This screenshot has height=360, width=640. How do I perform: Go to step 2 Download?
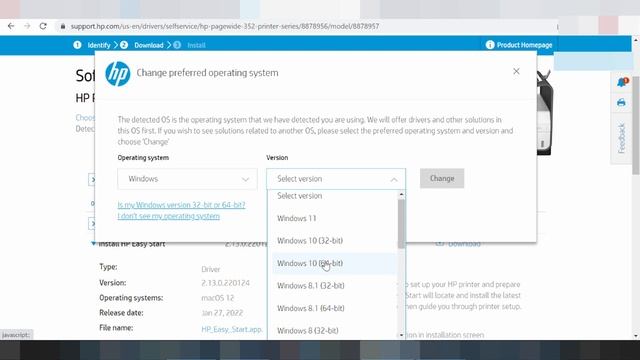(x=142, y=45)
